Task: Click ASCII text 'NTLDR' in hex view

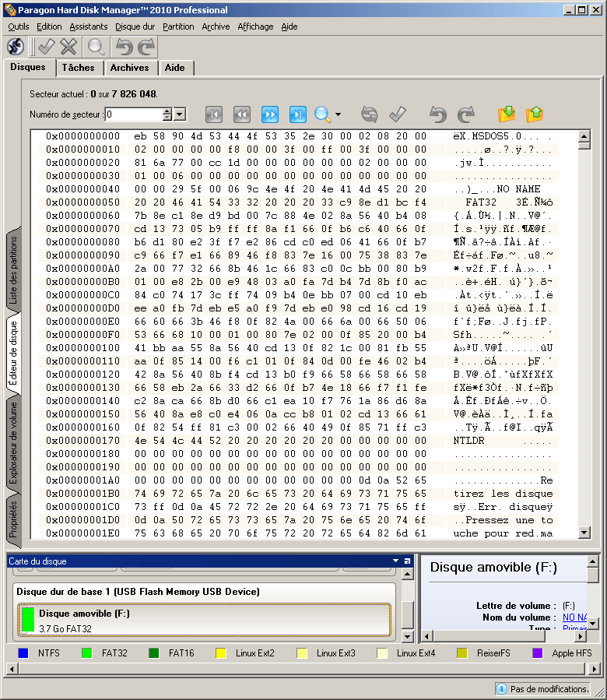Action: (x=468, y=441)
